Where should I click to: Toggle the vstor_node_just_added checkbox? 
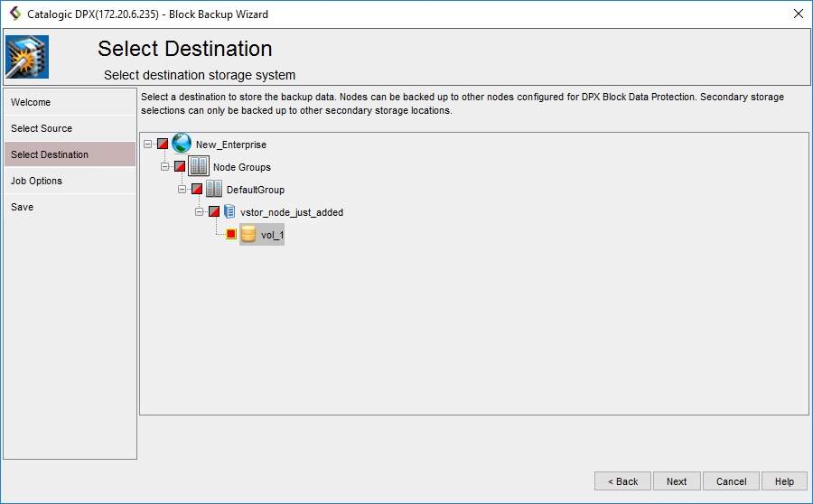click(x=214, y=211)
